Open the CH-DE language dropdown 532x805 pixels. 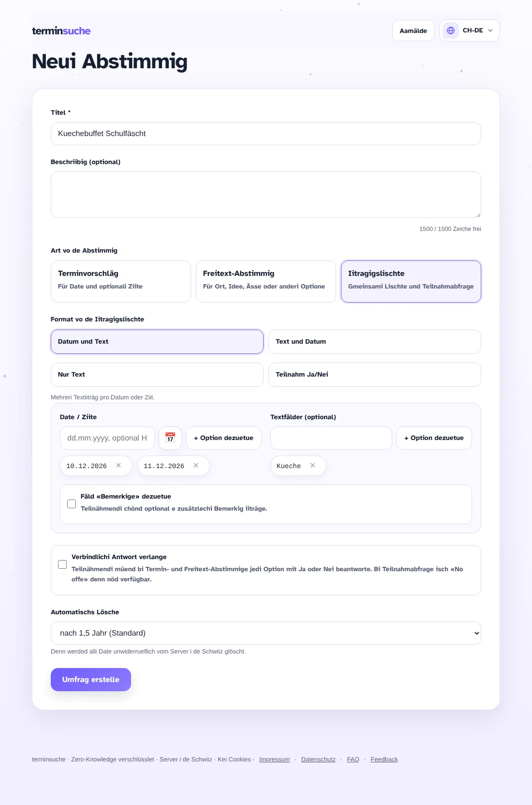(x=470, y=30)
